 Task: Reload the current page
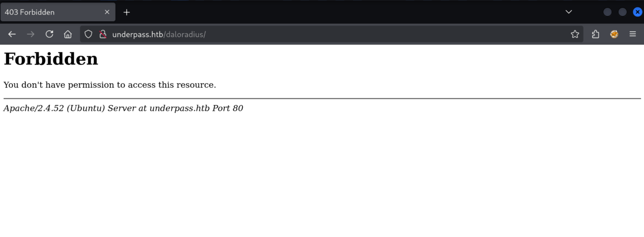click(49, 34)
